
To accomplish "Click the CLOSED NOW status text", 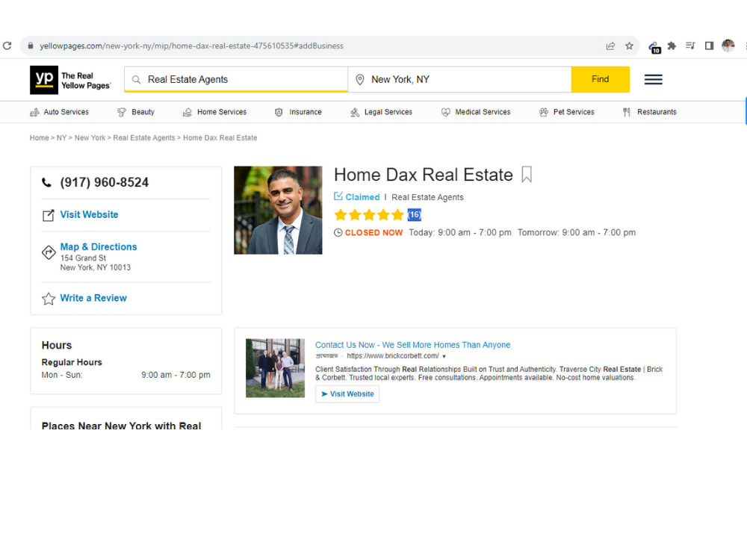I will pos(374,233).
